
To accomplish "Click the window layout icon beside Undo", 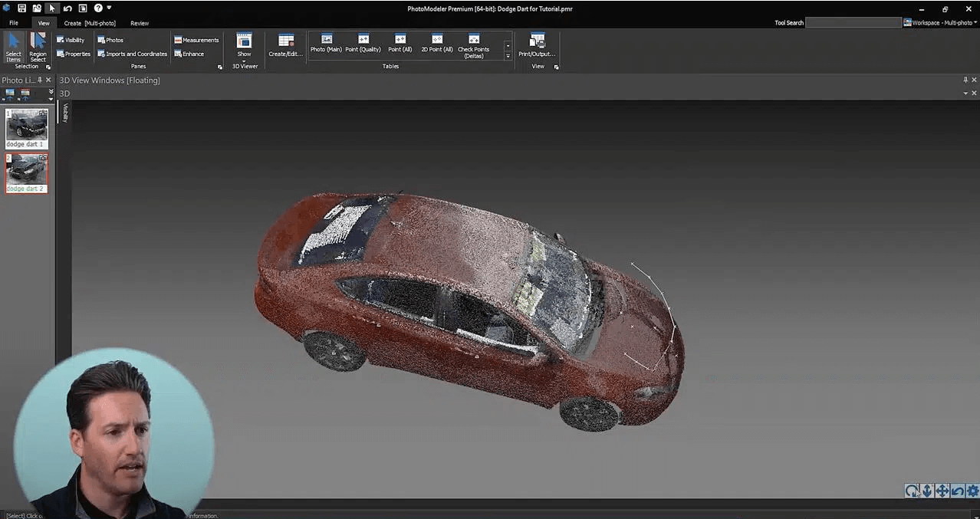I will (83, 8).
